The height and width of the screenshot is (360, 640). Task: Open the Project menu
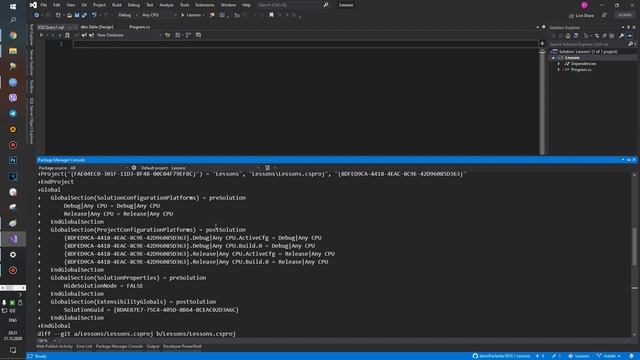coord(99,5)
